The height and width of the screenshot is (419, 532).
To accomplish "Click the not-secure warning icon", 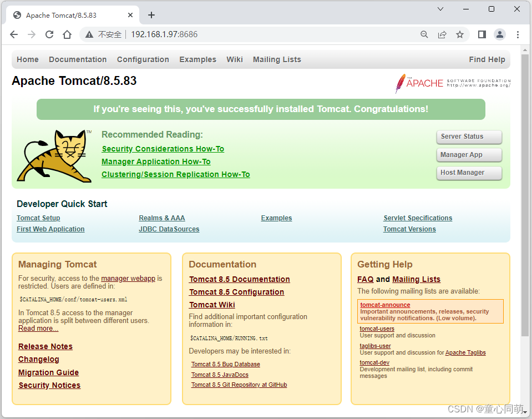I will 89,34.
